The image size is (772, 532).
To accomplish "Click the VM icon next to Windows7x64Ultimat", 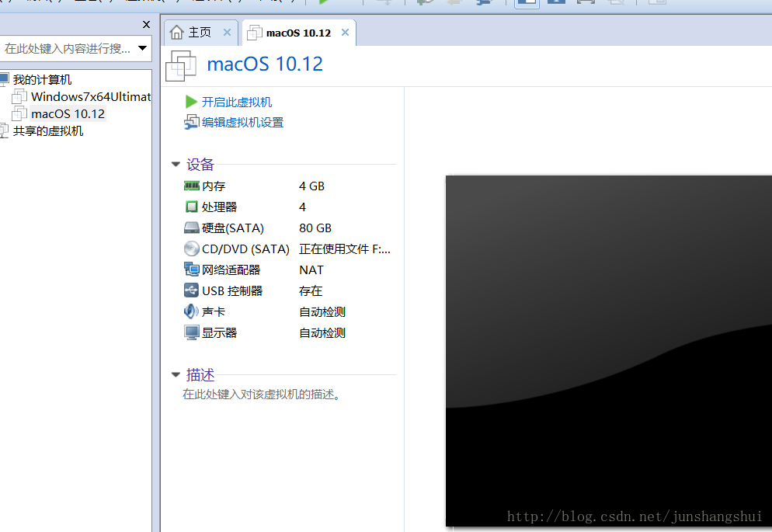I will [x=19, y=96].
